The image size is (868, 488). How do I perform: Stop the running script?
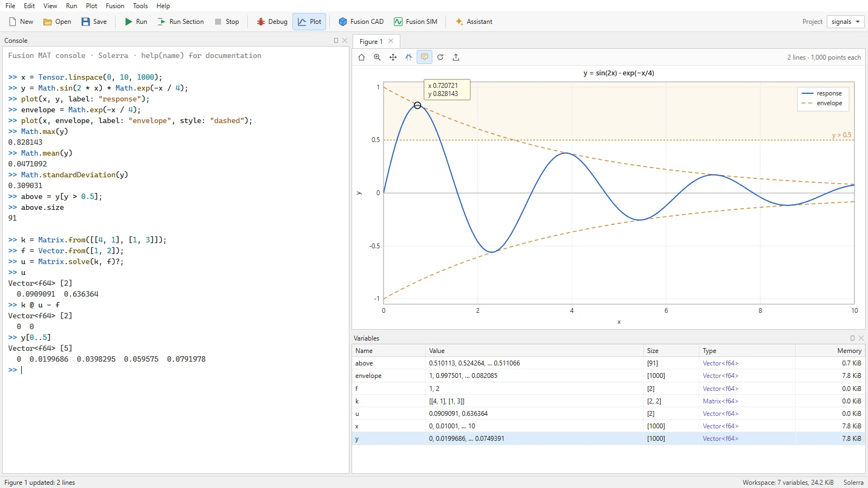point(227,22)
